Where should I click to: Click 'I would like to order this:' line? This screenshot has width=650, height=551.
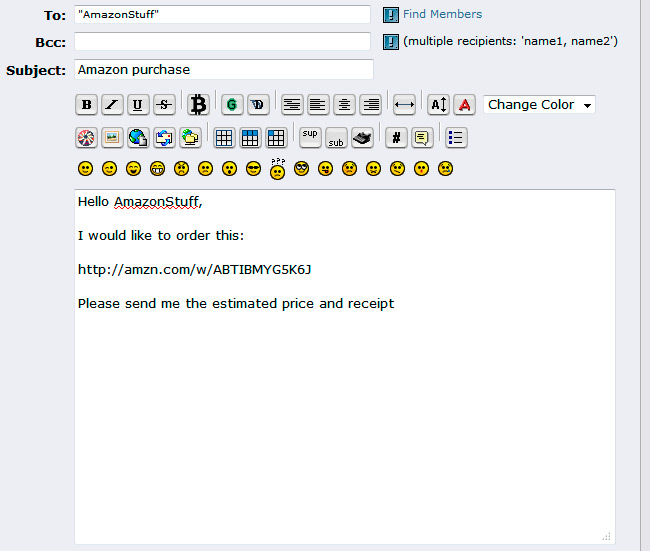[x=161, y=235]
